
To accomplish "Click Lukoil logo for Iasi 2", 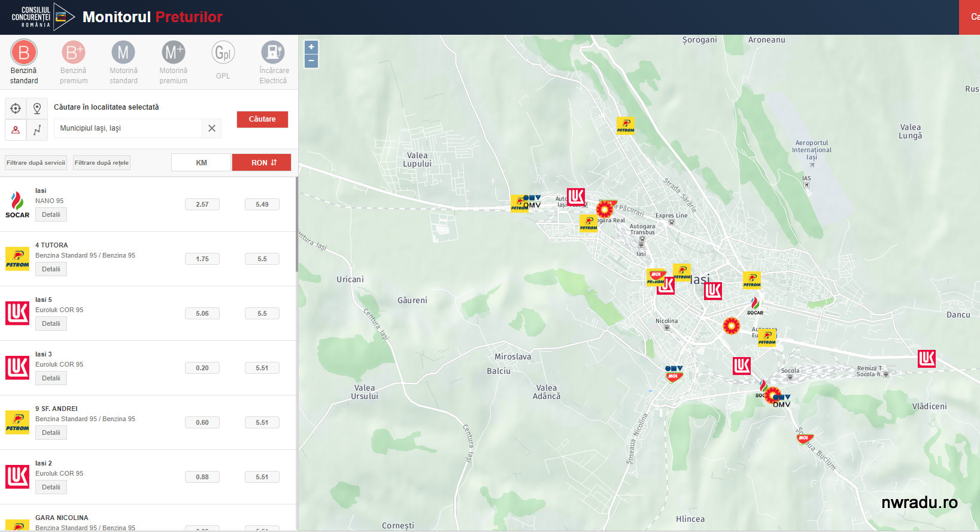I will click(x=17, y=477).
